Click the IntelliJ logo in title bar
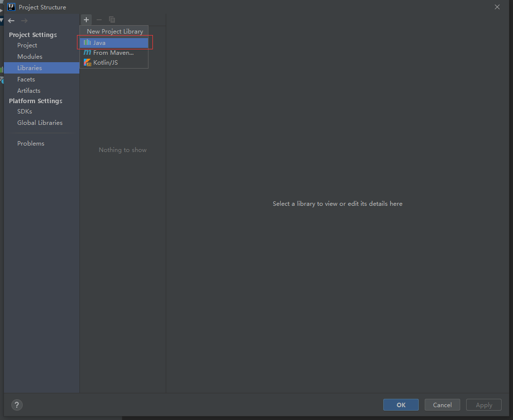 [11, 7]
